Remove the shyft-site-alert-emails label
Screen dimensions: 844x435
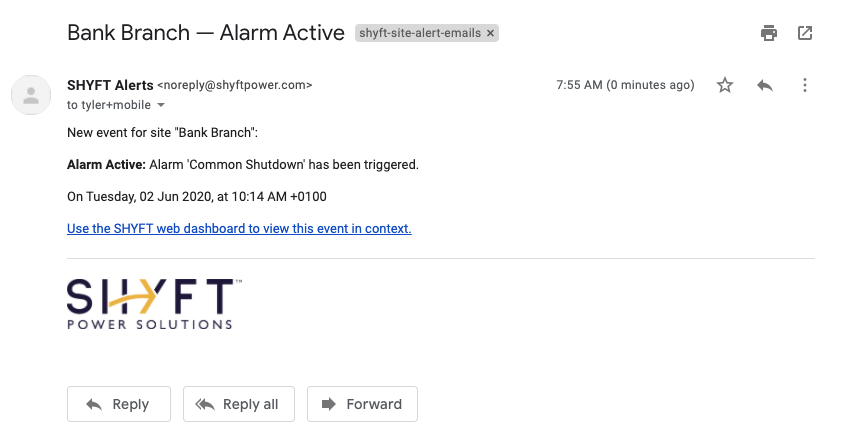490,33
